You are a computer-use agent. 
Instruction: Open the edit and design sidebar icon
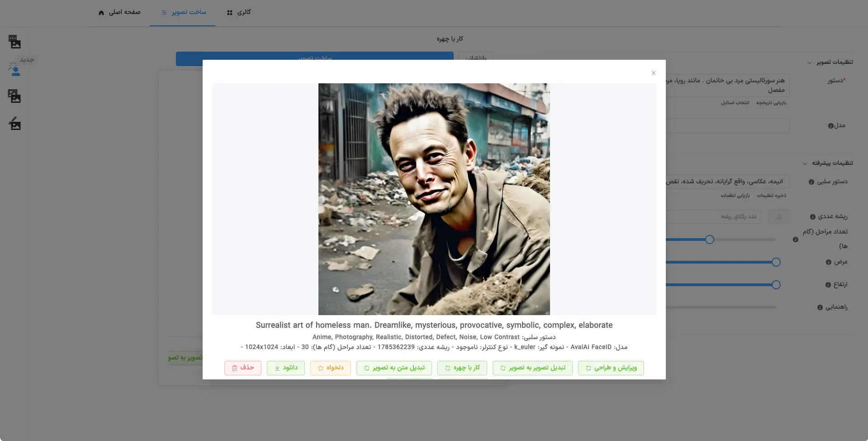[14, 123]
